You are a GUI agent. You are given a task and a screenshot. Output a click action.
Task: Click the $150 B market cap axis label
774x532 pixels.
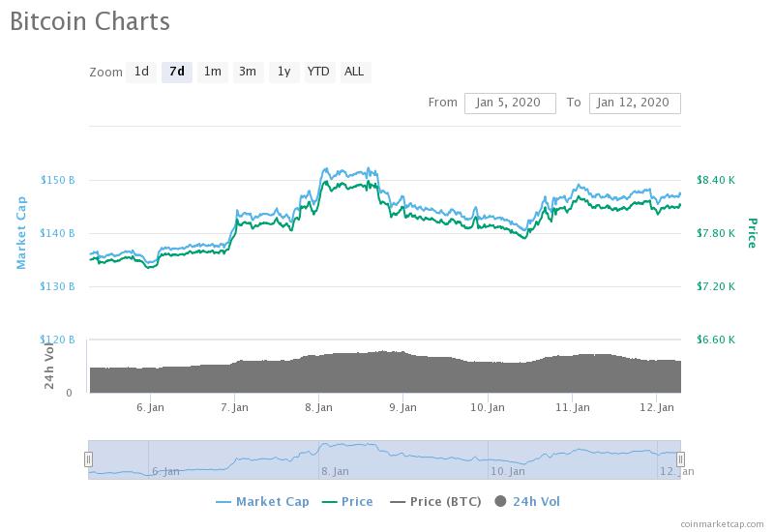(x=57, y=180)
